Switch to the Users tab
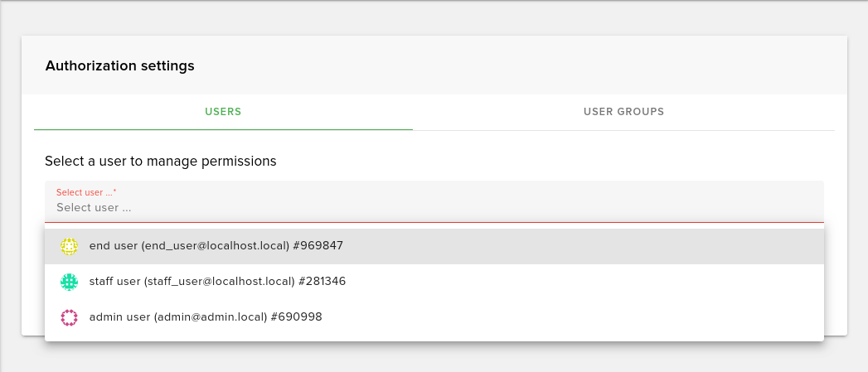This screenshot has width=868, height=372. (x=223, y=112)
